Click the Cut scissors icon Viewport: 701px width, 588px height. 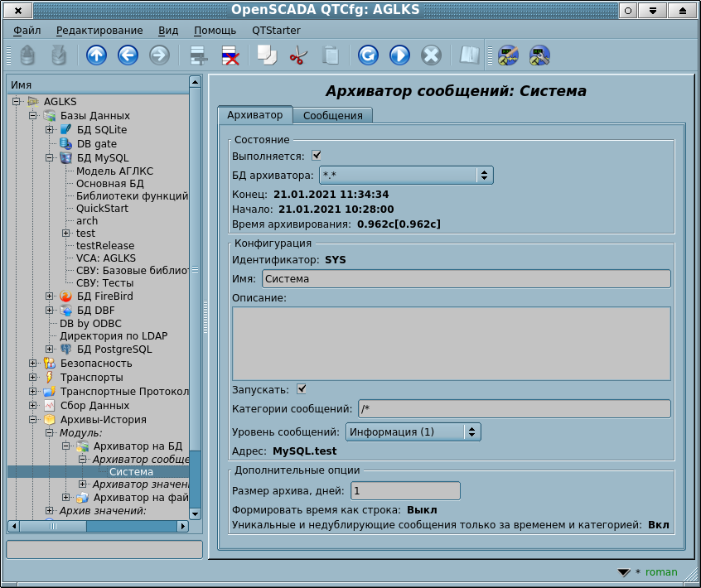(298, 55)
